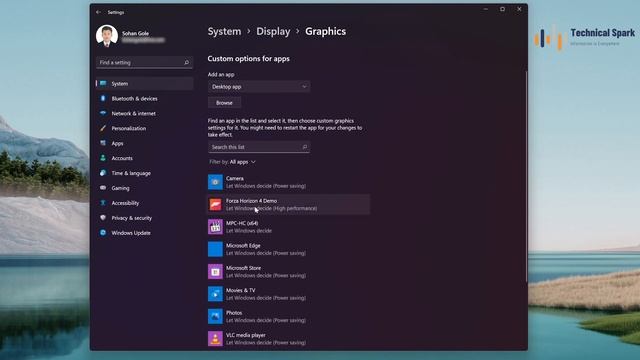
Task: Open the Accounts sidebar icon
Action: (x=103, y=158)
